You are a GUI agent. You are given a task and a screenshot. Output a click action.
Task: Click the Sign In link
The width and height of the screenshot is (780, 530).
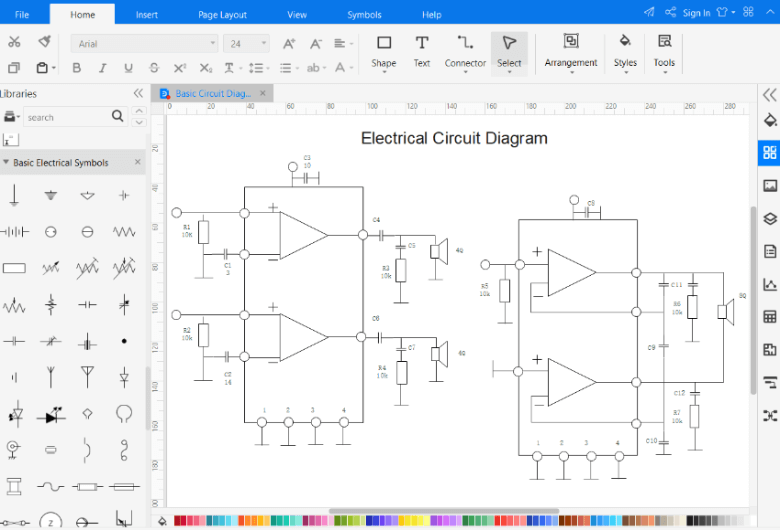(x=696, y=13)
